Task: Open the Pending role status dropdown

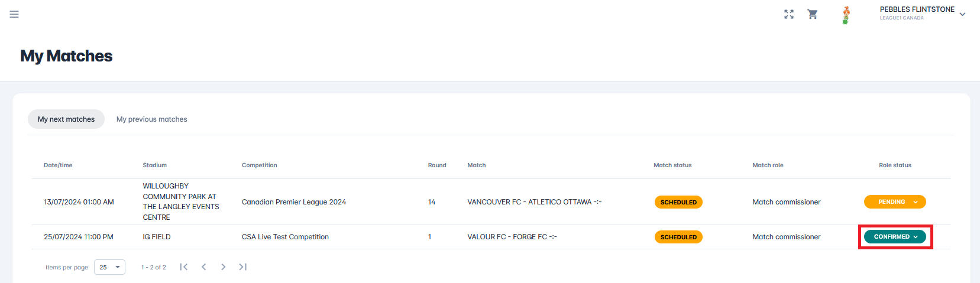Action: click(x=895, y=202)
